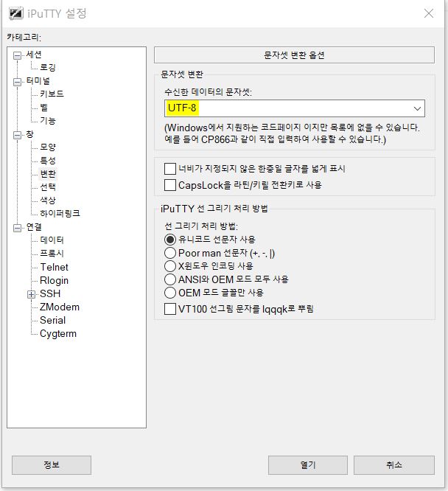This screenshot has height=491, width=448.
Task: Select SSH category in tree
Action: click(50, 293)
